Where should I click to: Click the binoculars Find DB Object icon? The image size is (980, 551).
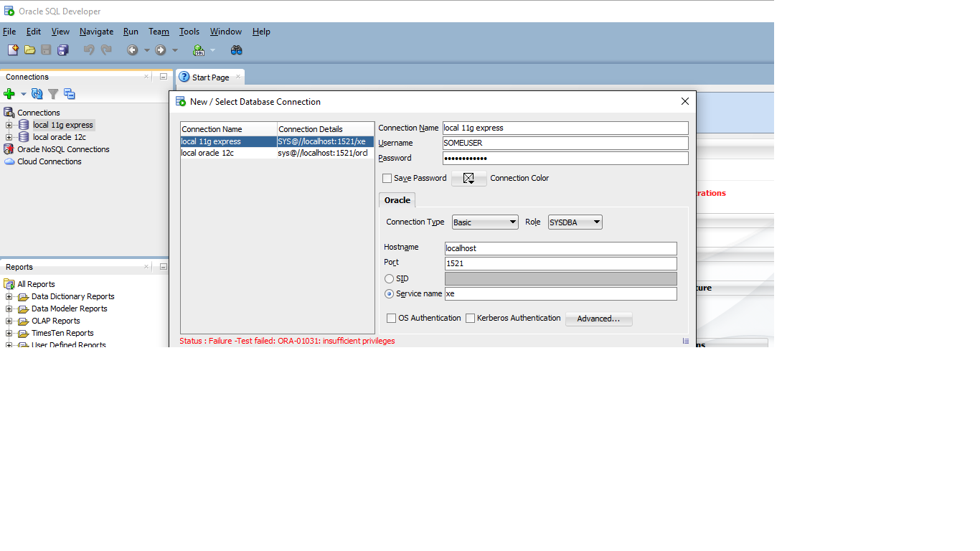coord(236,50)
